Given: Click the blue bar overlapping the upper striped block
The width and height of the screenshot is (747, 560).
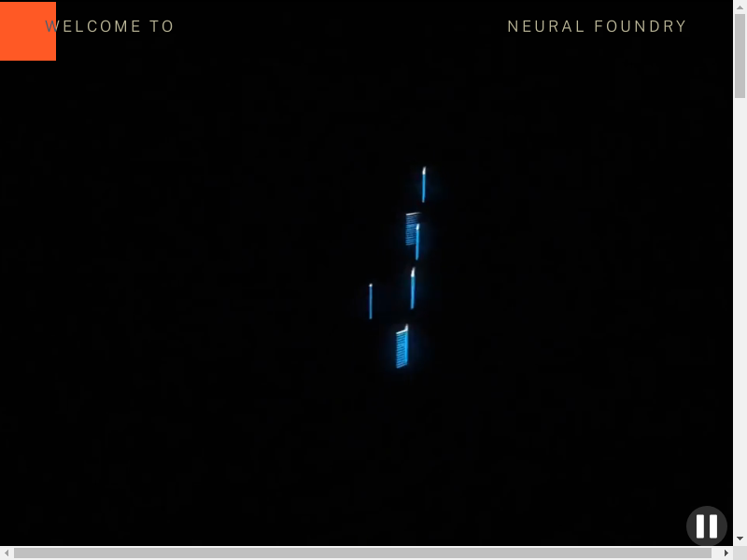Looking at the screenshot, I should [417, 243].
